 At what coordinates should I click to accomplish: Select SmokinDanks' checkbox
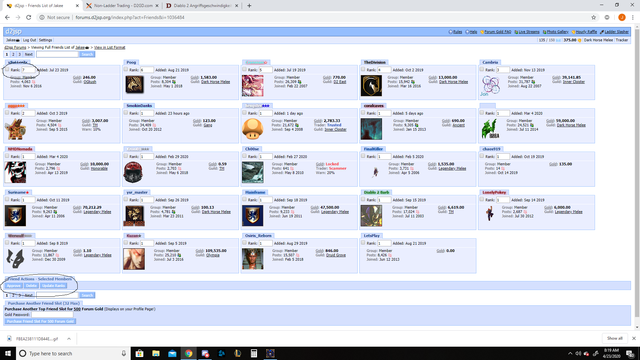coord(126,113)
